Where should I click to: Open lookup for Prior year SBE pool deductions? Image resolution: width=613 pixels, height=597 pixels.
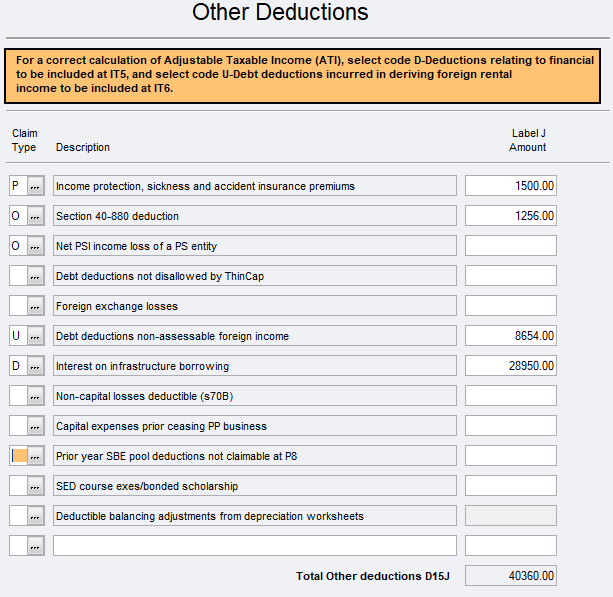tap(36, 456)
